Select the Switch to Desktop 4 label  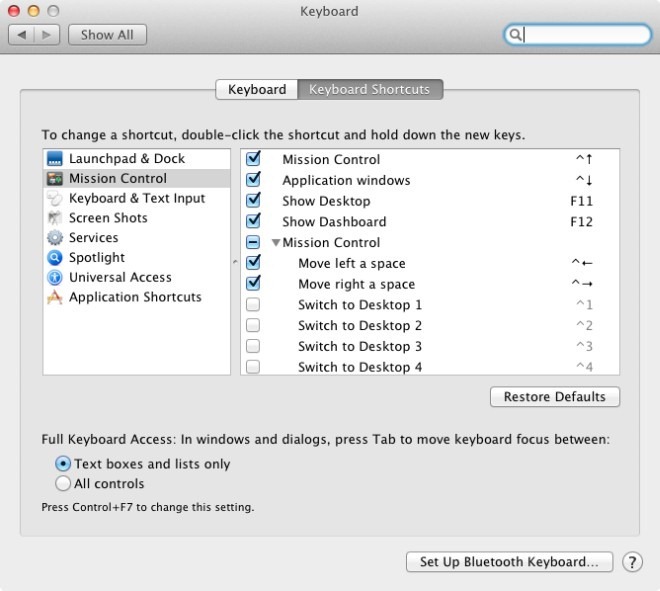point(360,367)
